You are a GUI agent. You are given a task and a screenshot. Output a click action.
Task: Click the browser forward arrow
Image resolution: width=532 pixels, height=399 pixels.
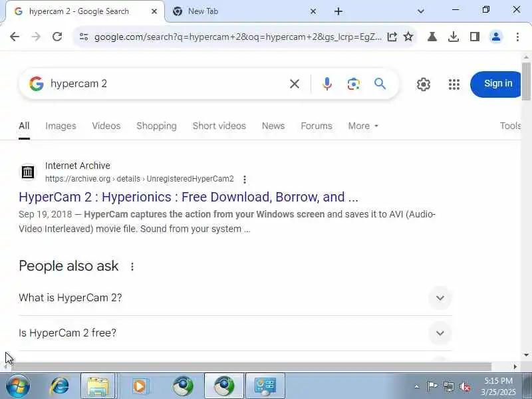click(x=36, y=37)
